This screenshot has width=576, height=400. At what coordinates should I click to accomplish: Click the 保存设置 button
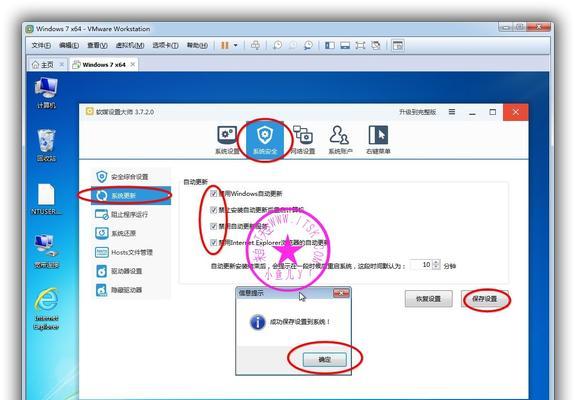(485, 299)
